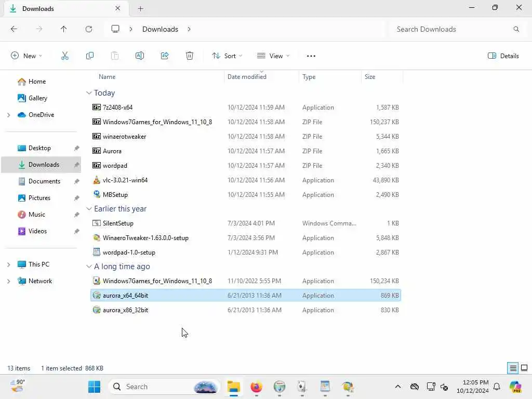Show hidden tray icons arrow
The image size is (532, 399).
pyautogui.click(x=397, y=387)
